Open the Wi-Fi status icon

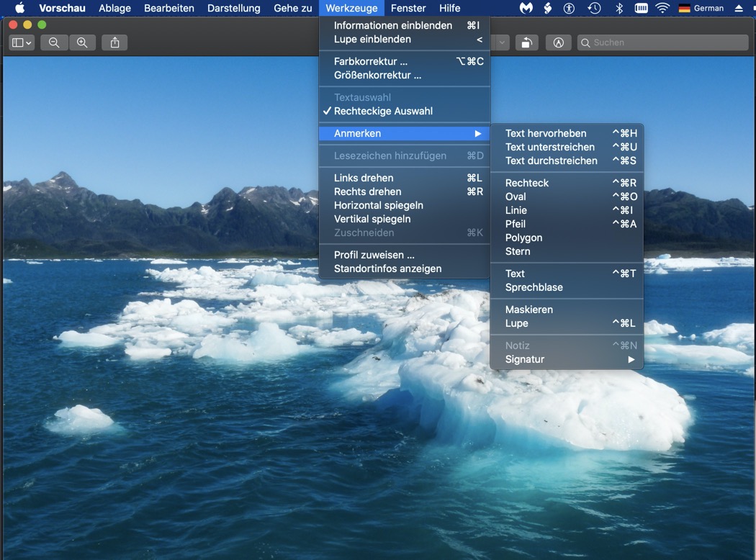(x=662, y=9)
